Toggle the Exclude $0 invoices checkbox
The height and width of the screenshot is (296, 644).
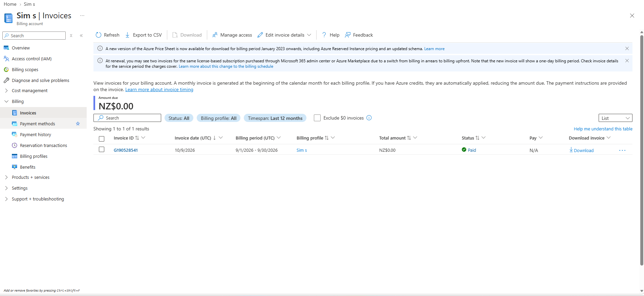(317, 118)
